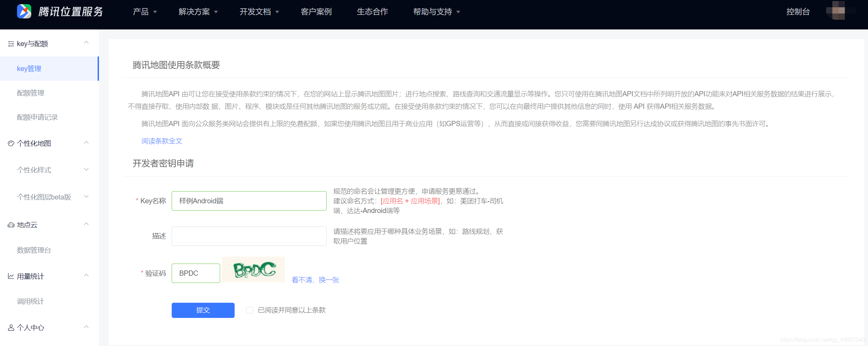Image resolution: width=868 pixels, height=346 pixels.
Task: Focus the 验证码 input field
Action: click(x=196, y=273)
